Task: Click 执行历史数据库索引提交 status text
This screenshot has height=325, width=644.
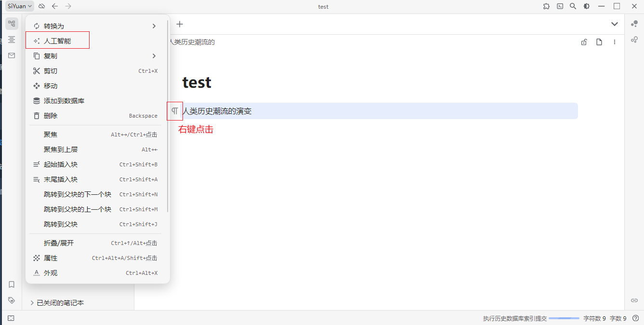Action: (x=515, y=318)
